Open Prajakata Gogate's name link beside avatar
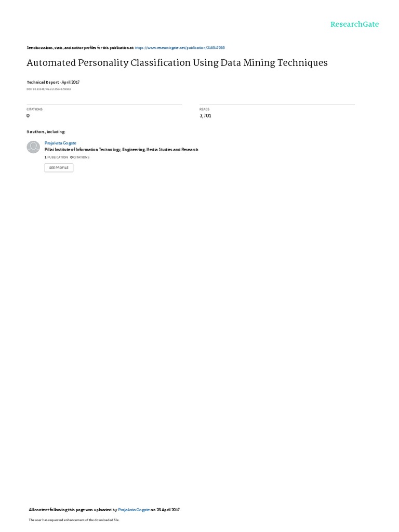The image size is (399, 532). coord(60,143)
